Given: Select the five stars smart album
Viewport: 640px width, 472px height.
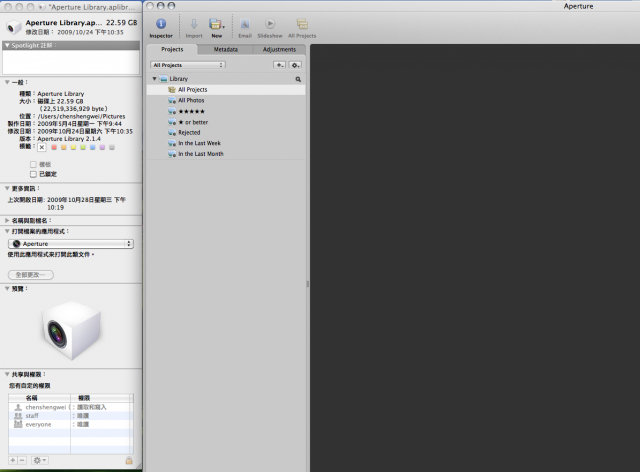Looking at the screenshot, I should (192, 111).
